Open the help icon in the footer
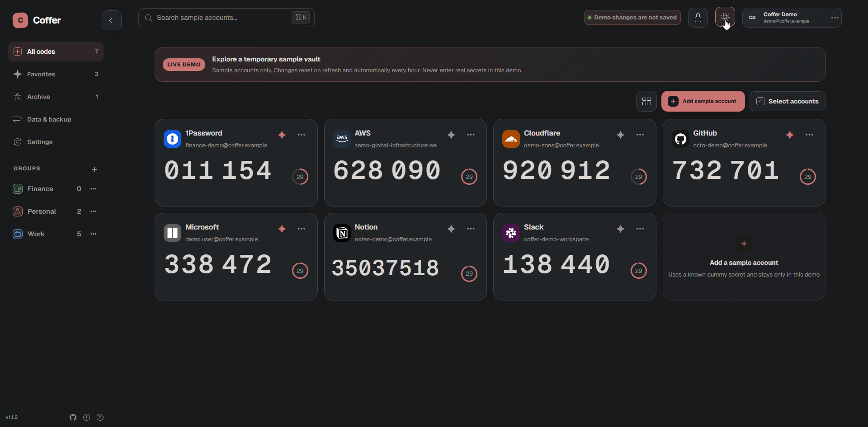 [100, 417]
